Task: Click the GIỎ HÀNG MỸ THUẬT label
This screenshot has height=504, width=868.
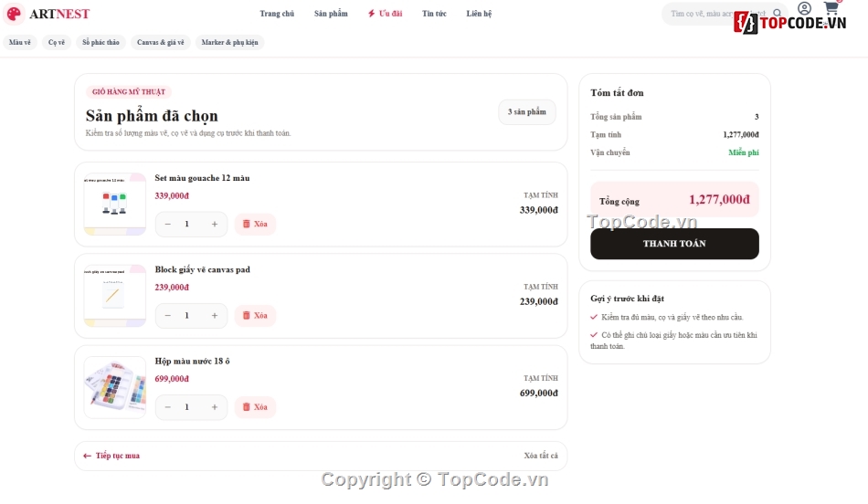Action: pyautogui.click(x=129, y=92)
